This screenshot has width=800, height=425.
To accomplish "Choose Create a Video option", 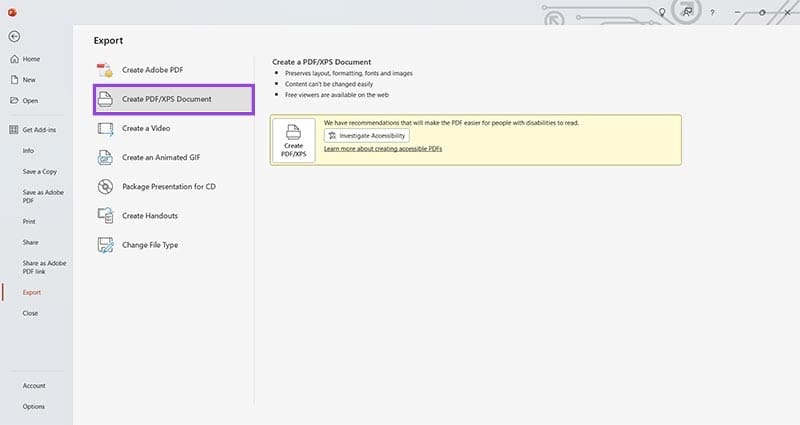I will (173, 129).
